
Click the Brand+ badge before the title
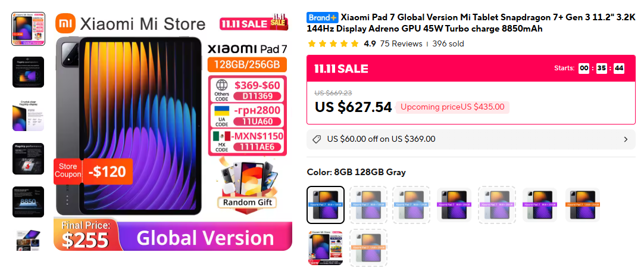point(323,17)
